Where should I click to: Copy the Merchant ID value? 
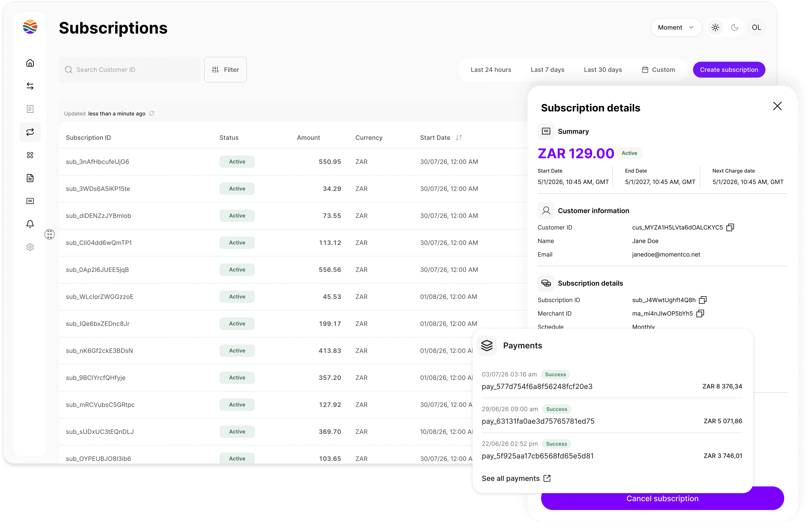point(700,314)
